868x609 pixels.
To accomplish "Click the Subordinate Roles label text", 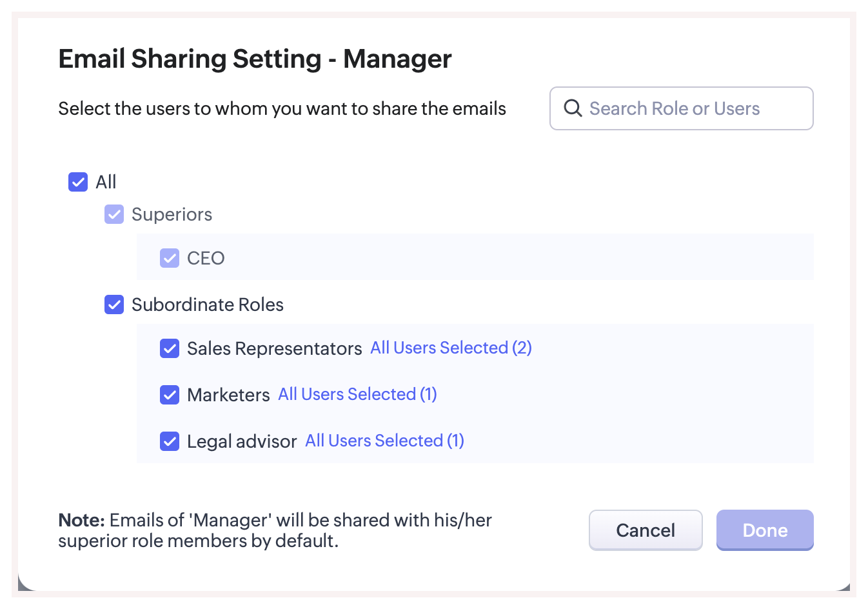I will pos(208,304).
